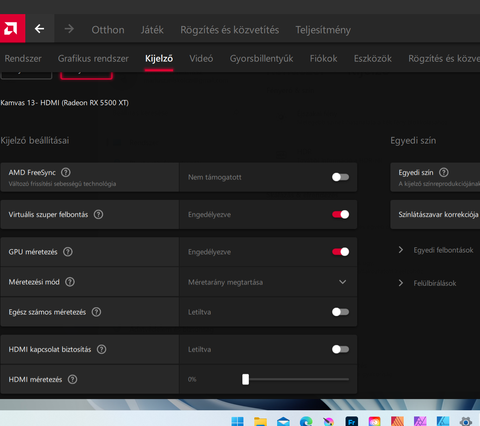Viewport: 480px width, 426px height.
Task: Go forward with the right arrow
Action: point(69,29)
